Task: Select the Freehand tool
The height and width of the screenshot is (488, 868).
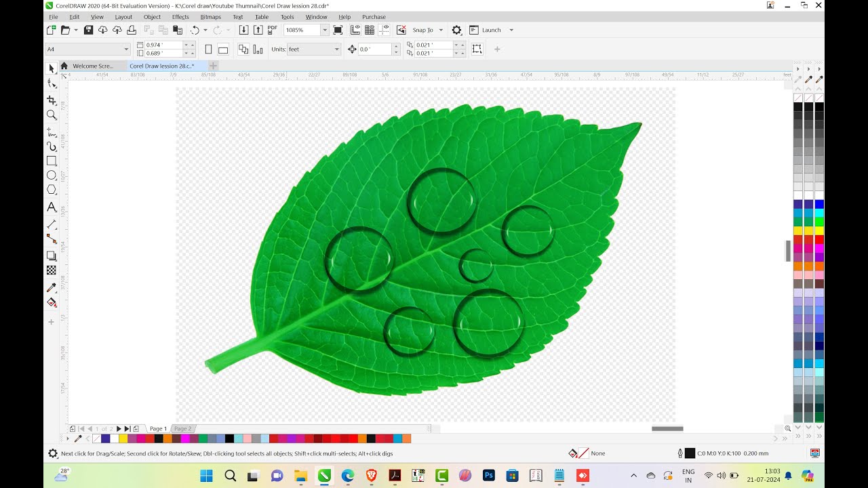Action: [x=52, y=132]
